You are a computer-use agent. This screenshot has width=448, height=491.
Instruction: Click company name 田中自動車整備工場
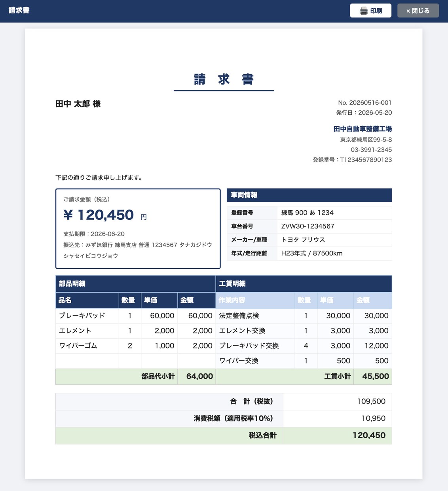click(x=363, y=129)
